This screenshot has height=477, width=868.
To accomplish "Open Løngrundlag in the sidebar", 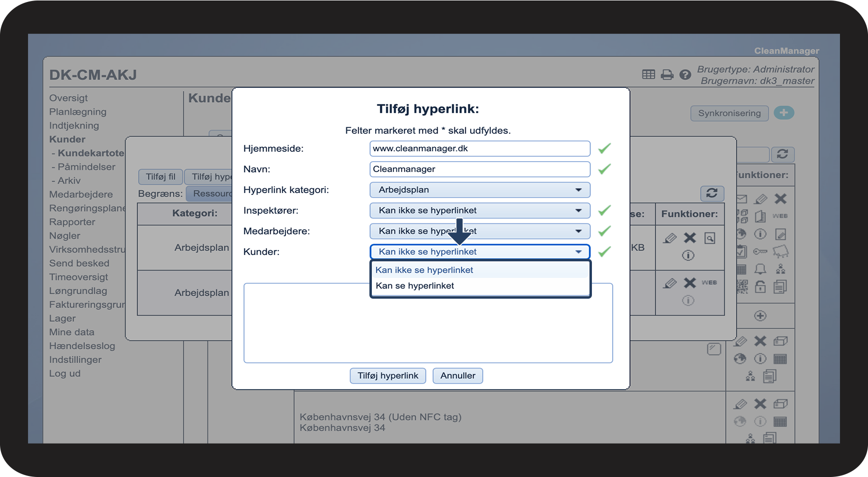I will pyautogui.click(x=78, y=290).
